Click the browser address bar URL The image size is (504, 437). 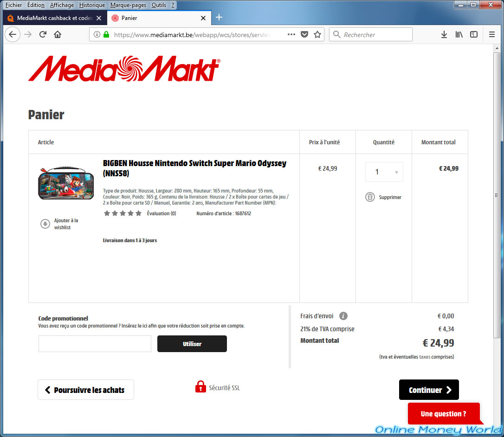[192, 35]
